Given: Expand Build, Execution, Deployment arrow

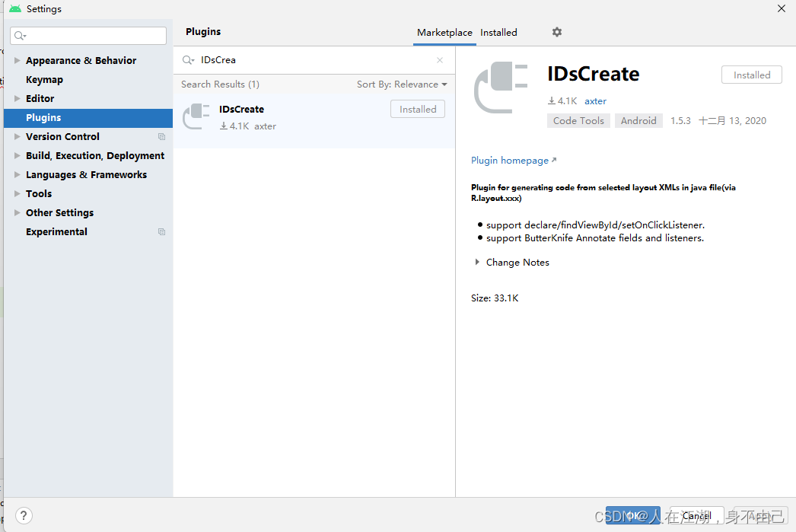Looking at the screenshot, I should point(18,155).
